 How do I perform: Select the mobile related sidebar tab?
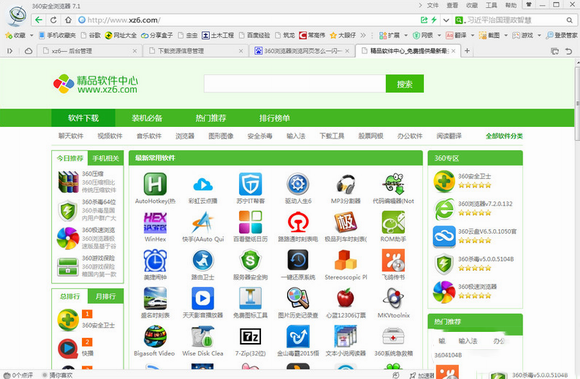point(105,158)
